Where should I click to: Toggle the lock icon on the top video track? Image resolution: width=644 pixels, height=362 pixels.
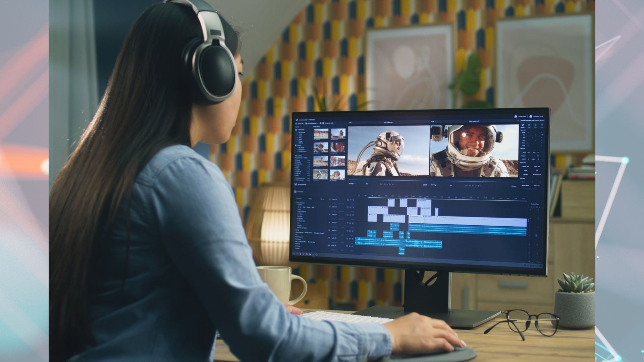pos(348,200)
